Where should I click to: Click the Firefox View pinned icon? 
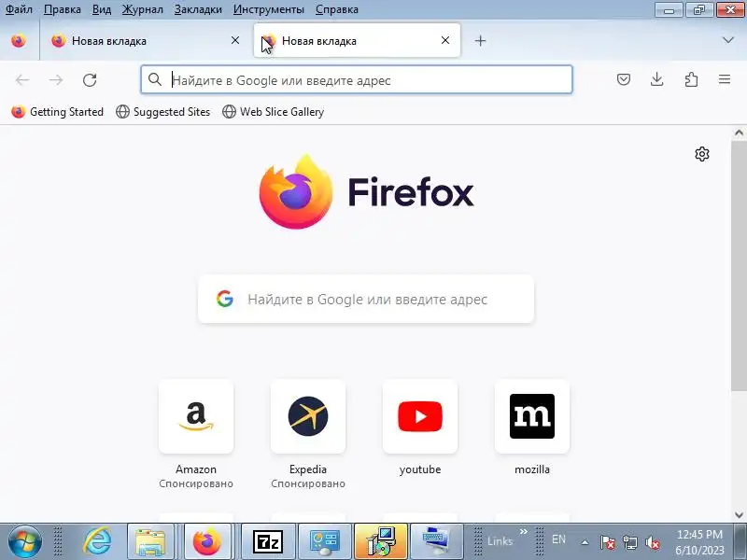[x=19, y=41]
